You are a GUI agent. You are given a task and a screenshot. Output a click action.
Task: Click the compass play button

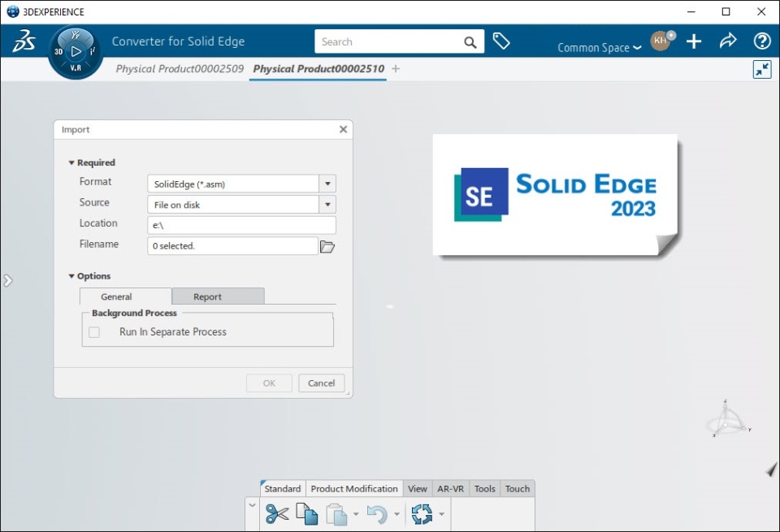[76, 51]
